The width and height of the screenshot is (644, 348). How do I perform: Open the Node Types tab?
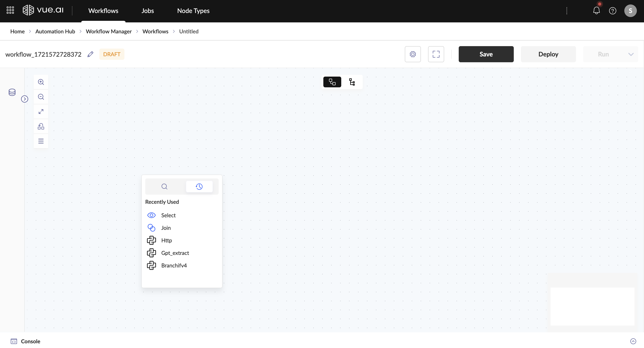[x=193, y=11]
